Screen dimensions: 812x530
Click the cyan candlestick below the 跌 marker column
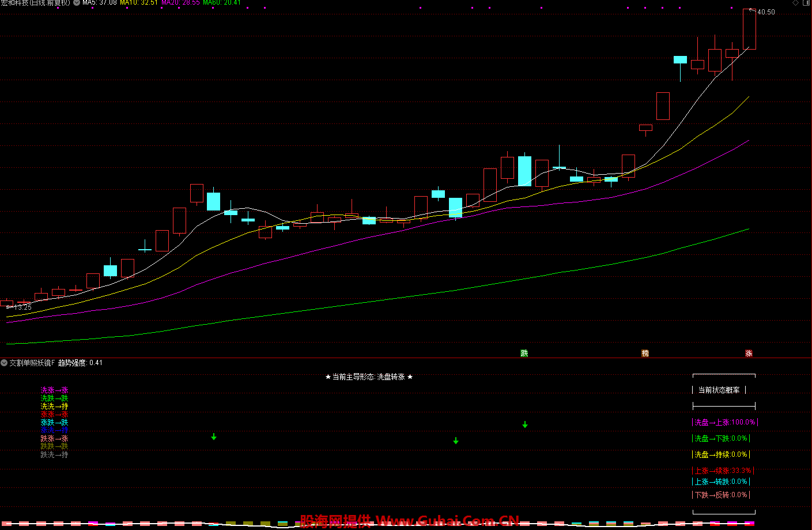tap(524, 170)
